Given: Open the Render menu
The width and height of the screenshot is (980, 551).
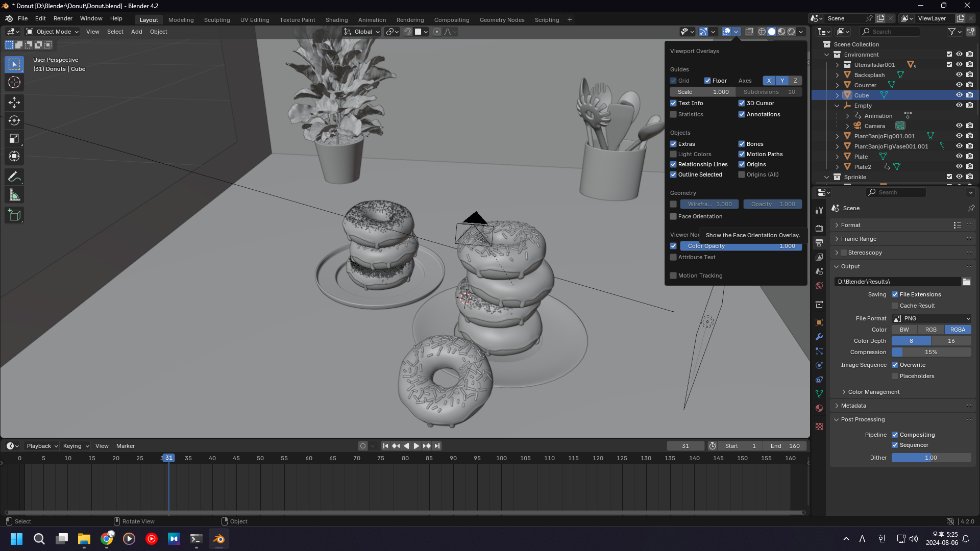Looking at the screenshot, I should (x=63, y=18).
